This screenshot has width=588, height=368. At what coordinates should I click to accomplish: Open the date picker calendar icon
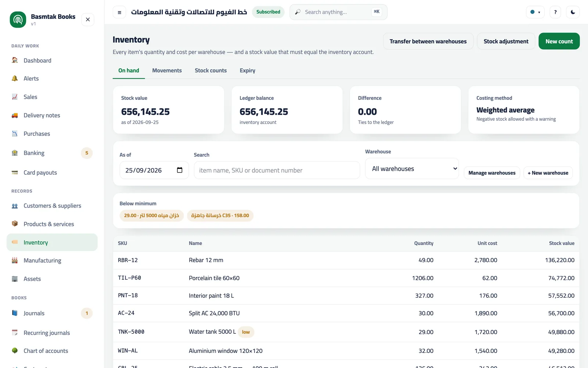pyautogui.click(x=180, y=170)
